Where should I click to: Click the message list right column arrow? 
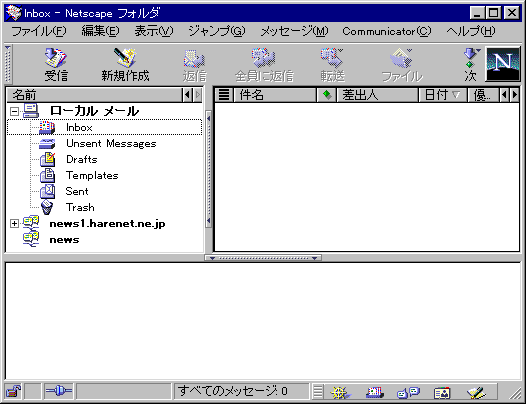(515, 95)
